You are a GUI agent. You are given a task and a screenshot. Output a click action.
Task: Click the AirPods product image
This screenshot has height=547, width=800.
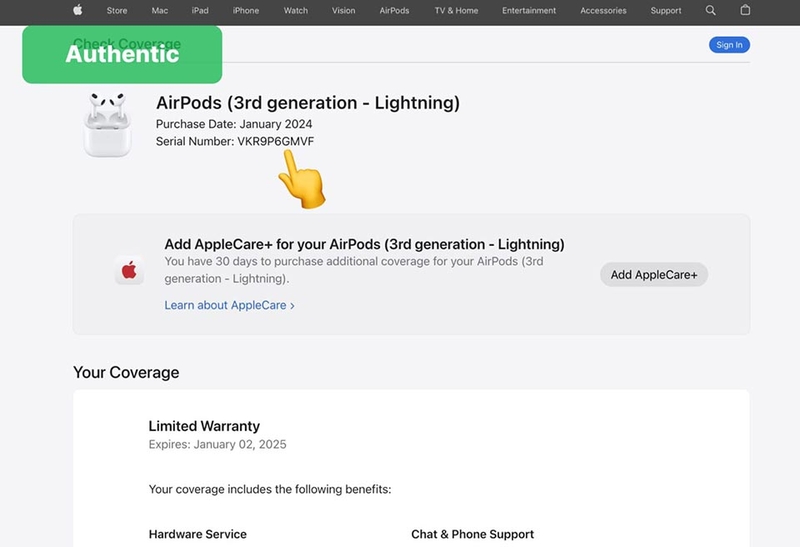[x=107, y=125]
